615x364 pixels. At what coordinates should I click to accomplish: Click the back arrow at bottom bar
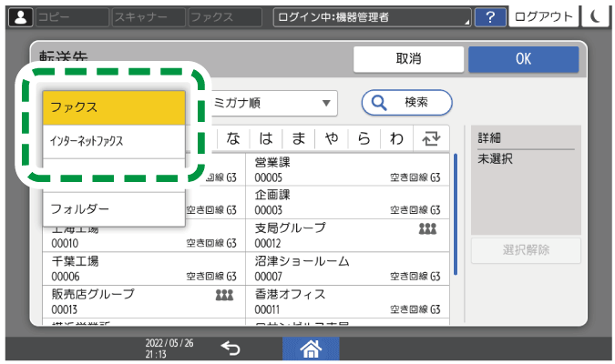[231, 348]
